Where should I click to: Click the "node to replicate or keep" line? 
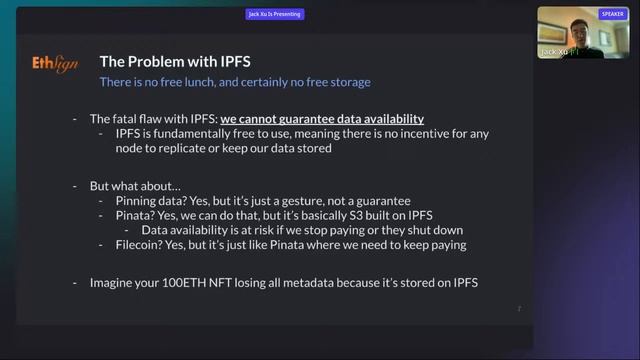(223, 148)
